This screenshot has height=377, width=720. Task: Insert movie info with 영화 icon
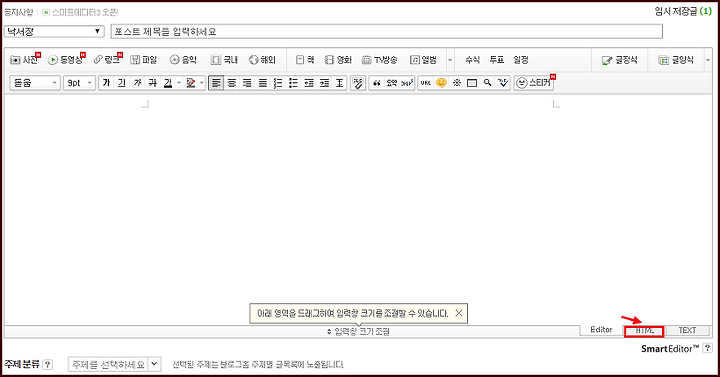[338, 60]
